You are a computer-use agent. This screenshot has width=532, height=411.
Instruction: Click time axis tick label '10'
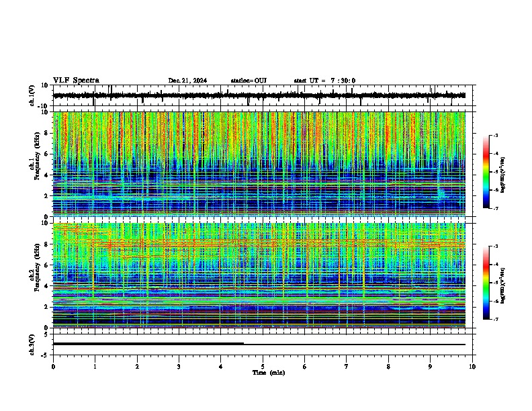pyautogui.click(x=472, y=367)
